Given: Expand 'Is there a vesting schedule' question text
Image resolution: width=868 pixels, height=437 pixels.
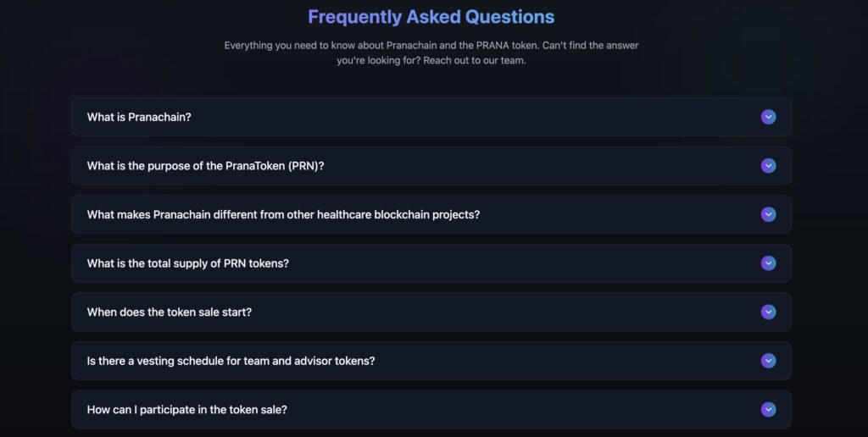Looking at the screenshot, I should [231, 361].
